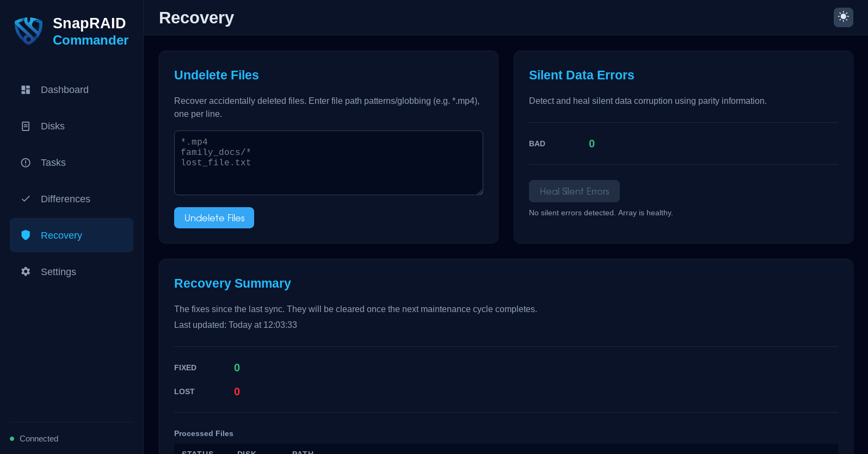Click the SnapRAID Commander shield logo

pos(28,31)
